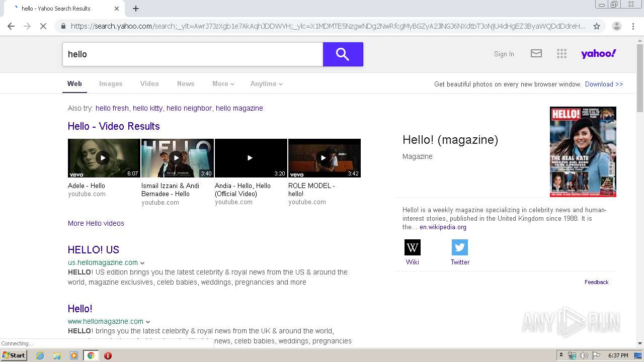Click the Sign In link
644x362 pixels.
(504, 54)
